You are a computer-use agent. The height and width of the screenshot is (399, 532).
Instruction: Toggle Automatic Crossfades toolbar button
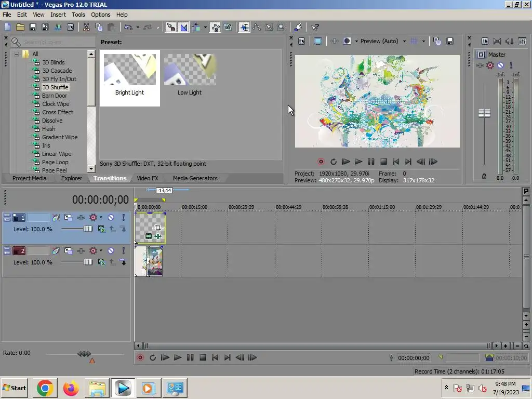(x=183, y=27)
